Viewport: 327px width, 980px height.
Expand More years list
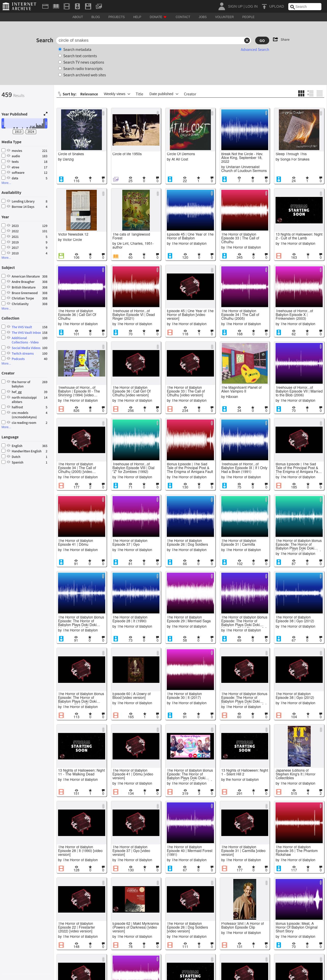tap(6, 258)
